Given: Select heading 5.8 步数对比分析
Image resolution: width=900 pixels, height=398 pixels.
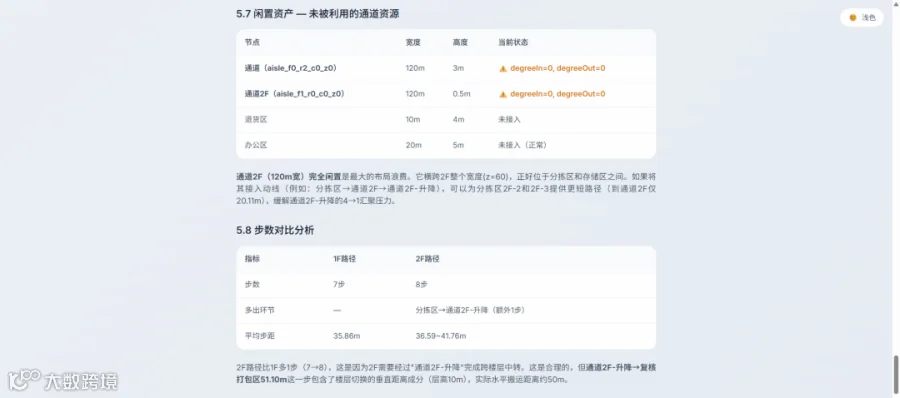Looking at the screenshot, I should (x=275, y=230).
